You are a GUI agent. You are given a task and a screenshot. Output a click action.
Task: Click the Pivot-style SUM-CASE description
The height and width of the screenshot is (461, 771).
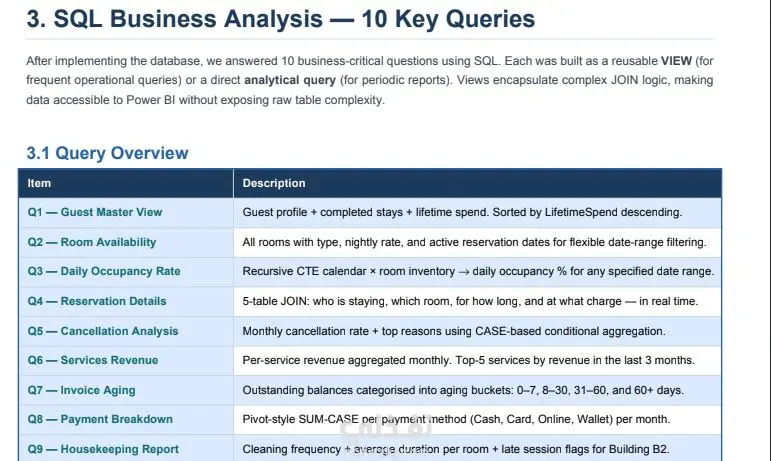point(456,419)
